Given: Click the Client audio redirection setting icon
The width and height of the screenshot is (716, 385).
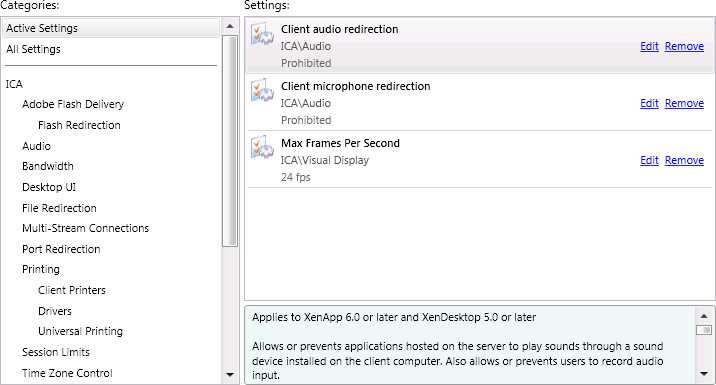Looking at the screenshot, I should [x=262, y=33].
